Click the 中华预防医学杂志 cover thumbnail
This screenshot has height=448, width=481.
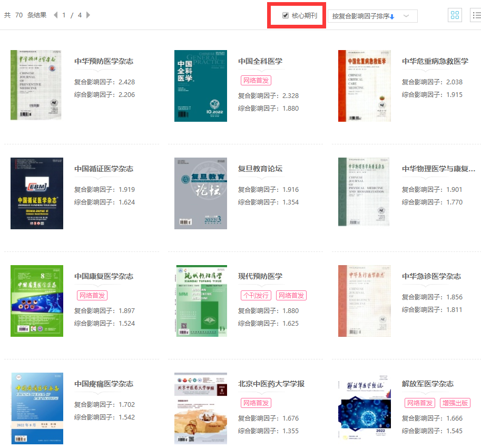tap(36, 85)
